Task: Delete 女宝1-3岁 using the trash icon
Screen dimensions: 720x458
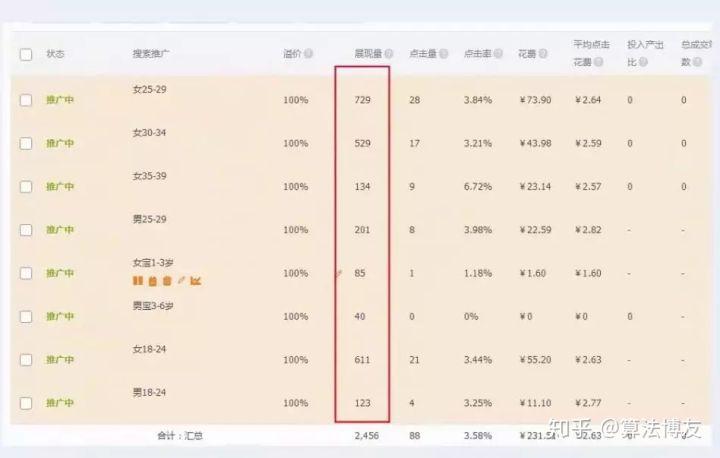Action: (x=167, y=281)
